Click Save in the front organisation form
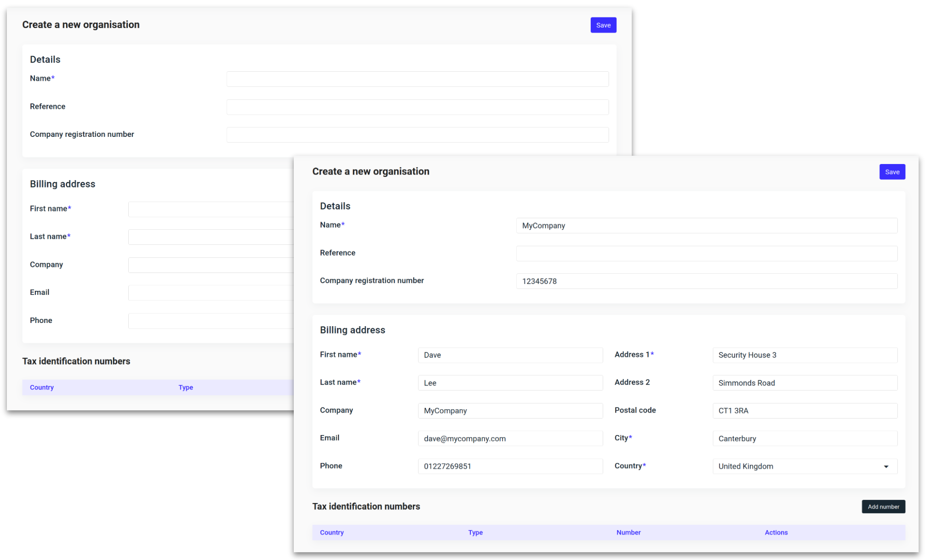 tap(892, 172)
